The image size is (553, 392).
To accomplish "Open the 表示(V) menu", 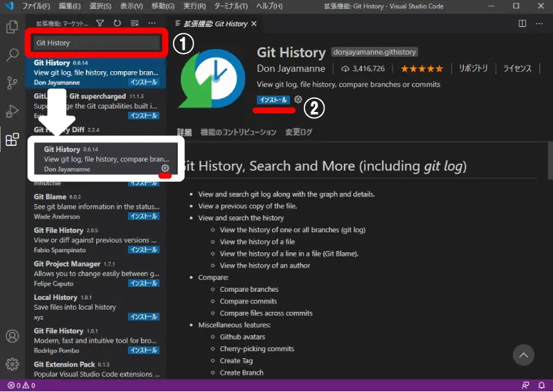I will 132,6.
